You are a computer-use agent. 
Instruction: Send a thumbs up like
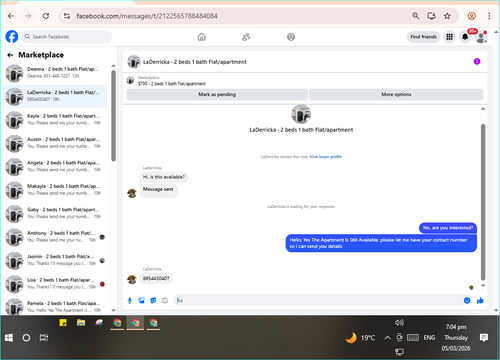pos(480,301)
